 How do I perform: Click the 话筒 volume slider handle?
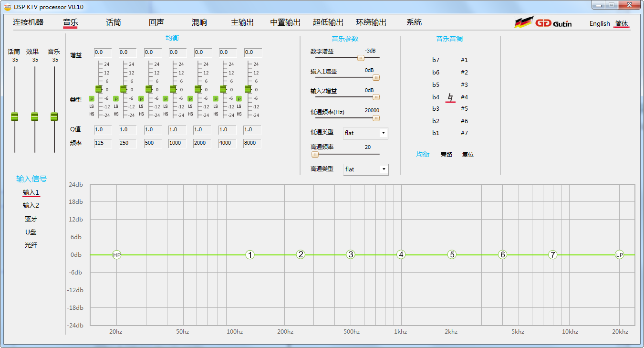tap(14, 116)
